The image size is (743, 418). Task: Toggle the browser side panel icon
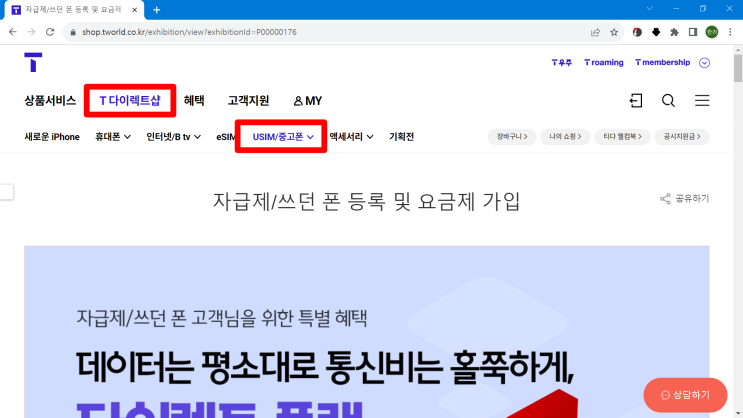[x=693, y=32]
